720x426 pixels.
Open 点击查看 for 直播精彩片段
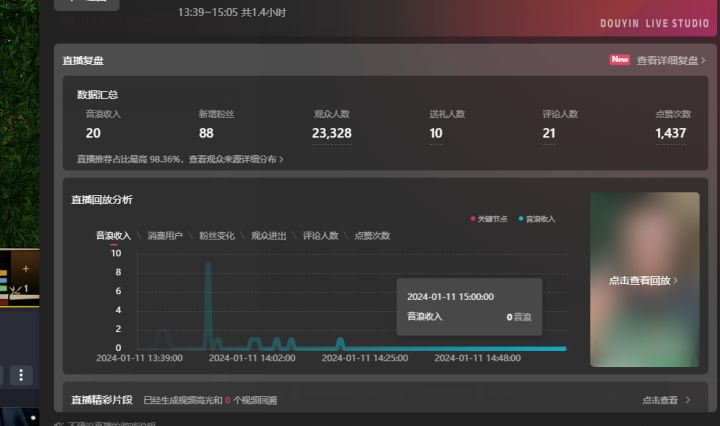[x=660, y=400]
